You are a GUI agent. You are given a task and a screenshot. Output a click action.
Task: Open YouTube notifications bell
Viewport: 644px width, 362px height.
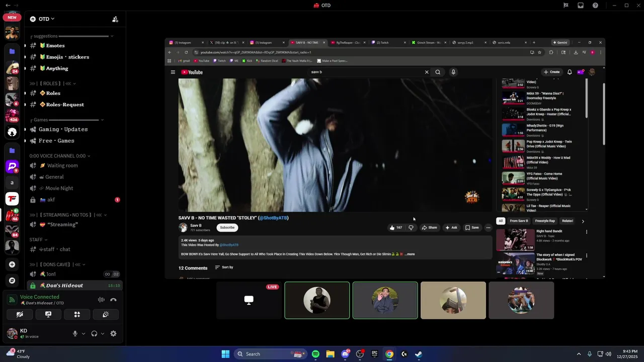tap(570, 72)
